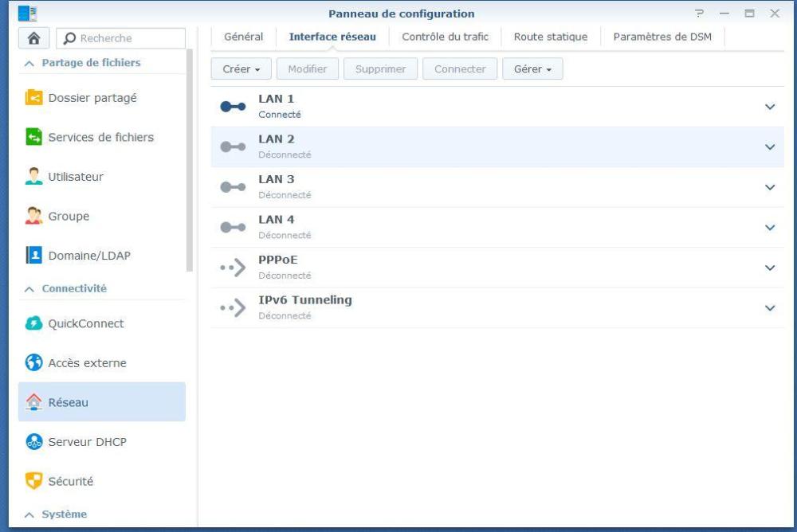Switch to the Paramètres de DSM tab
The width and height of the screenshot is (797, 532).
coord(662,37)
